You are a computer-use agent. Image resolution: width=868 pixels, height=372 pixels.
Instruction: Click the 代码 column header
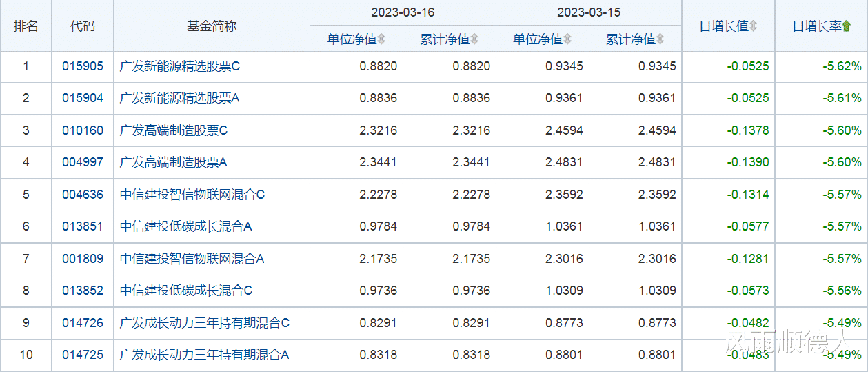(x=83, y=26)
